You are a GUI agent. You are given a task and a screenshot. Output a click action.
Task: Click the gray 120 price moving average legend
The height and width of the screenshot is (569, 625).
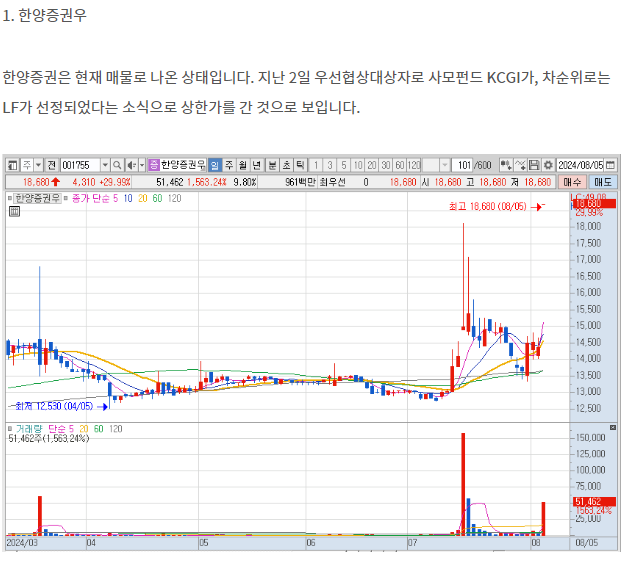(x=175, y=198)
